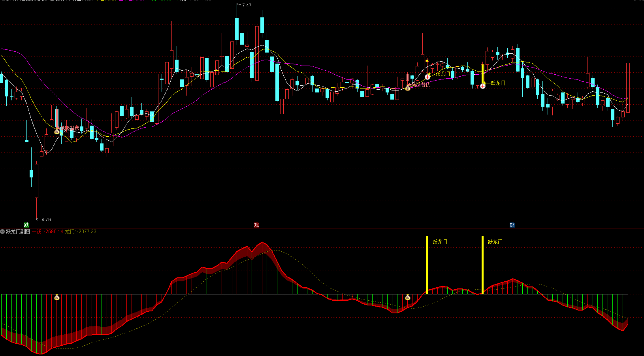
Task: Select first yellow 跃龙门 bar in sub-chart
Action: click(427, 265)
